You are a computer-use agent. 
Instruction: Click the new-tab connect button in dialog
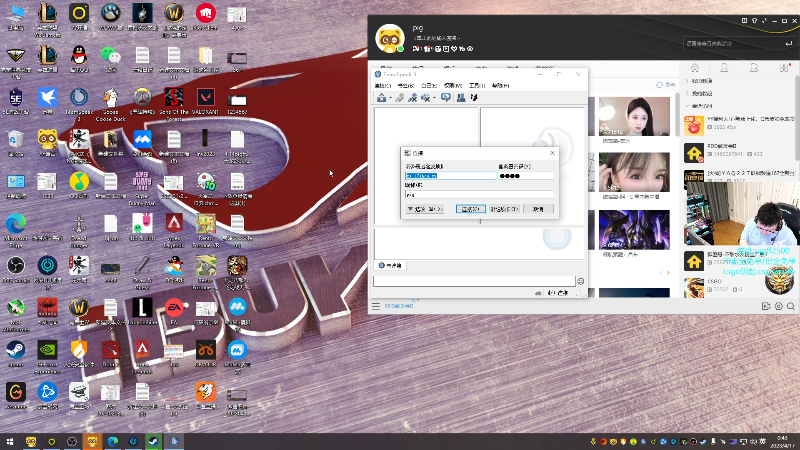[505, 209]
